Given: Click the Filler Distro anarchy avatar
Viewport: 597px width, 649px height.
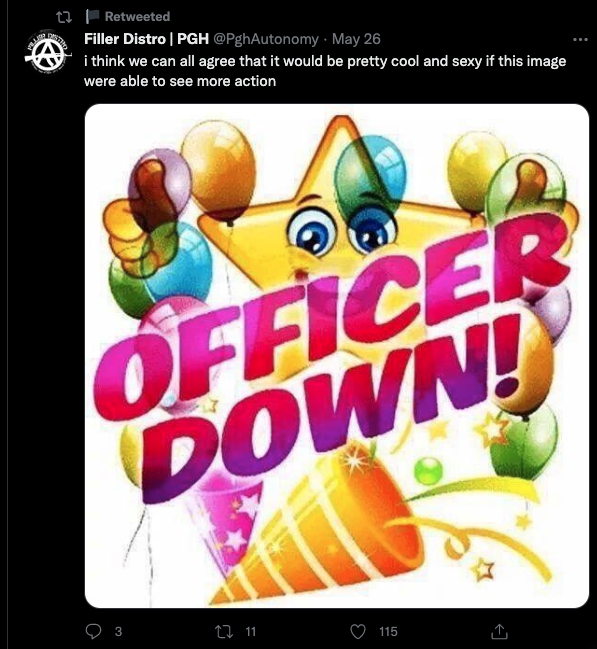Looking at the screenshot, I should coord(48,51).
